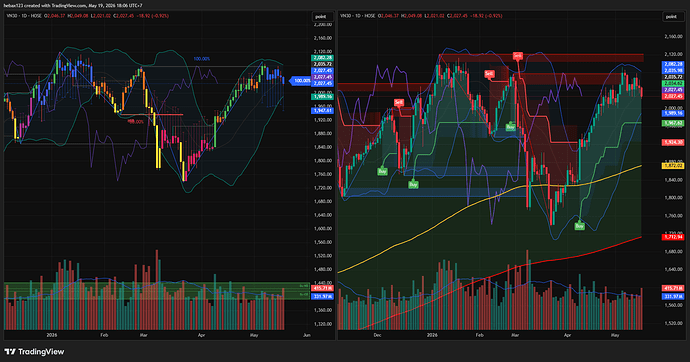Click the February Sell signal on right chart
The height and width of the screenshot is (362, 690).
(489, 74)
